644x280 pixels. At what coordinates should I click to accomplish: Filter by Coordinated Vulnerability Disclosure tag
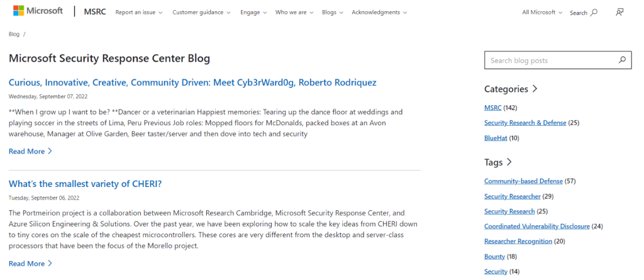536,226
